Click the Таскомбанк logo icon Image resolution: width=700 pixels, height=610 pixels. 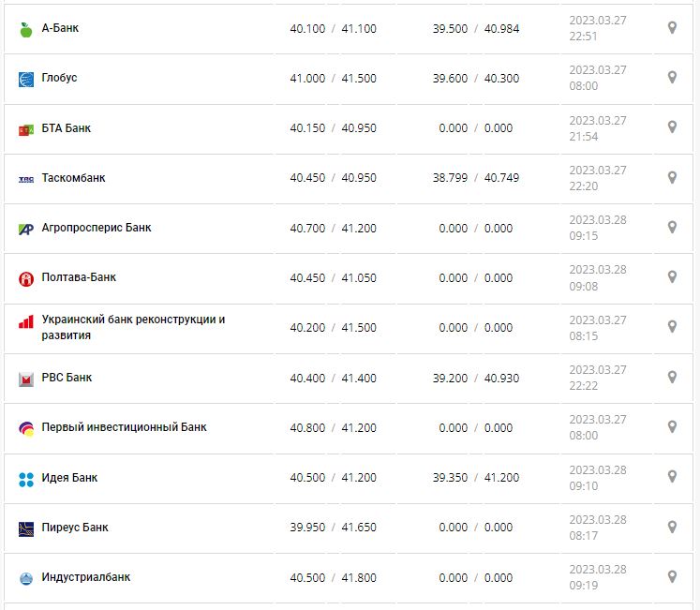pos(26,179)
